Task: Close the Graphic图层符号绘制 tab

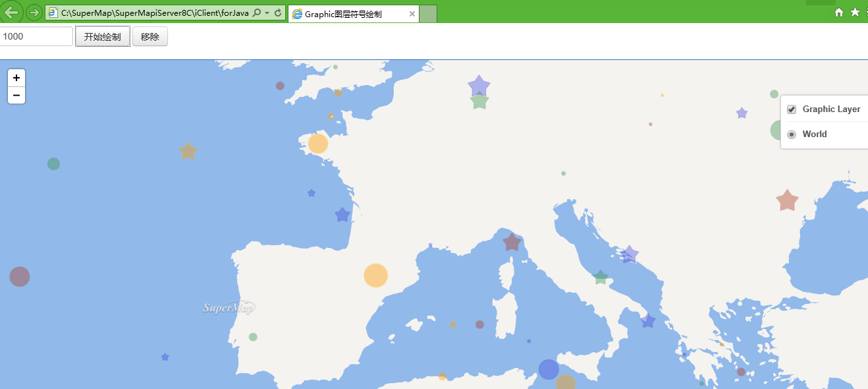Action: [412, 14]
